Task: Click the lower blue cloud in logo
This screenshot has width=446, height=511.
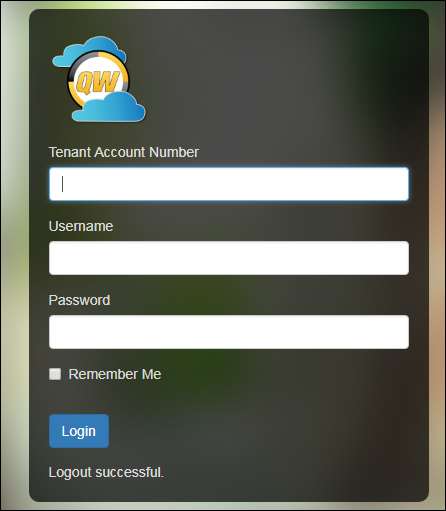Action: (x=109, y=107)
